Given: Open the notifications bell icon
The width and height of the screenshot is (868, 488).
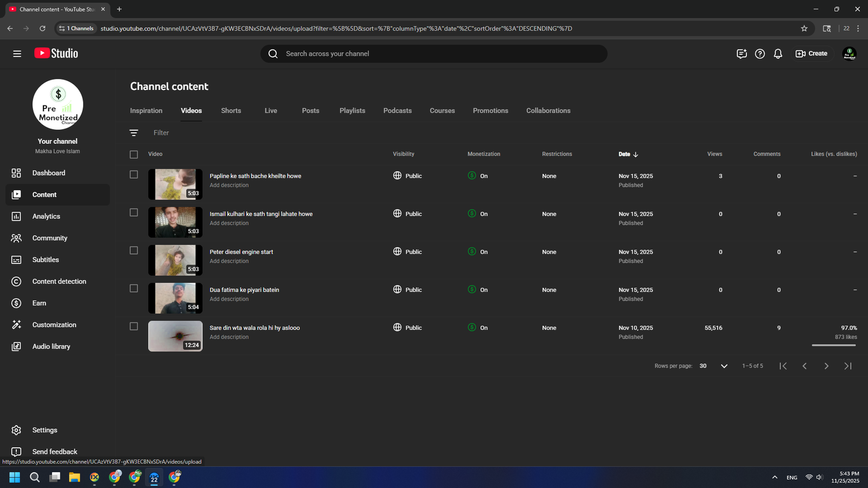Looking at the screenshot, I should click(x=777, y=54).
